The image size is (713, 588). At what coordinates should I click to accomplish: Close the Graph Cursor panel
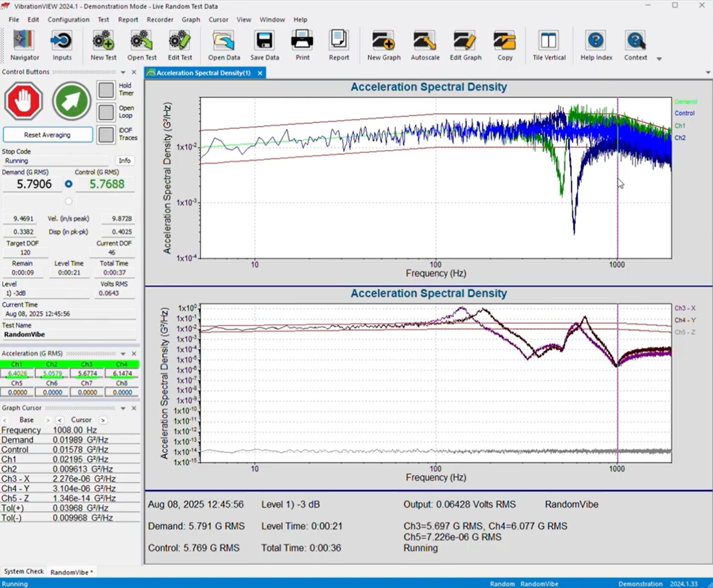click(134, 408)
